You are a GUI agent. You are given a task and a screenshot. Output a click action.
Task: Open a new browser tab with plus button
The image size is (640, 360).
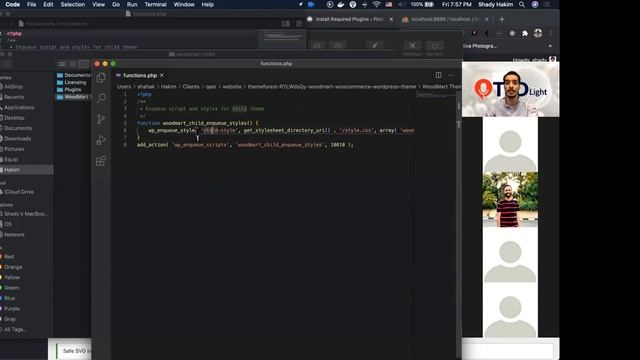coord(502,19)
